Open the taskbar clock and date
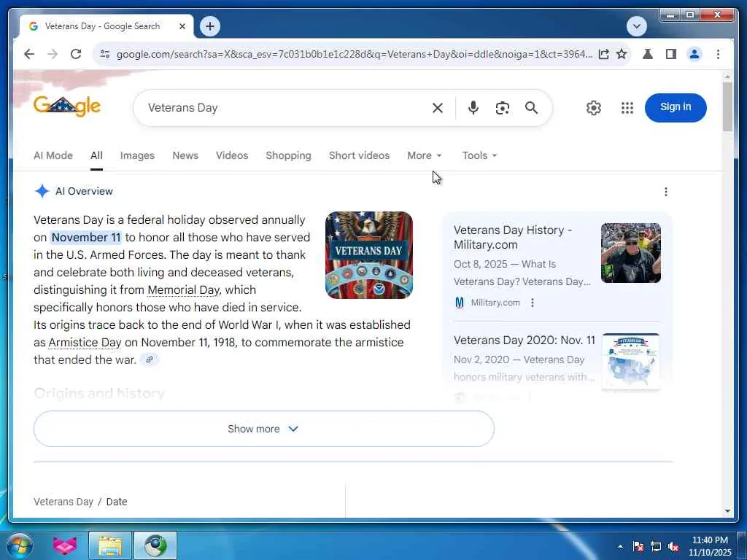 pyautogui.click(x=710, y=546)
